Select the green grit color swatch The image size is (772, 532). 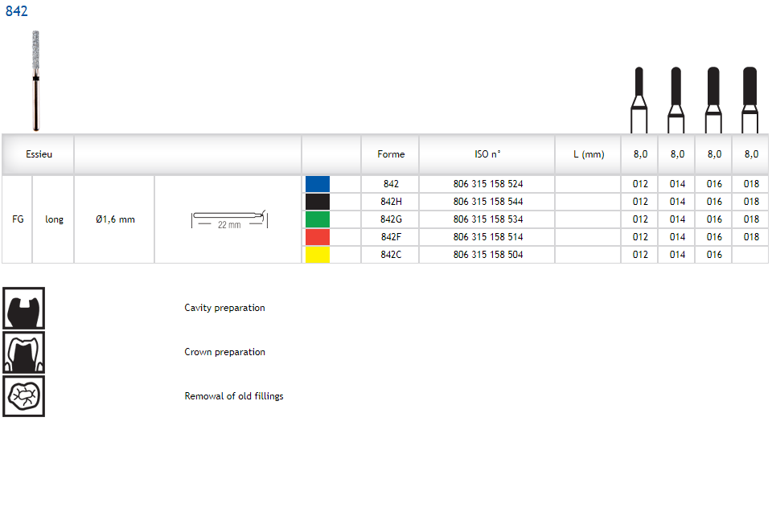point(318,219)
